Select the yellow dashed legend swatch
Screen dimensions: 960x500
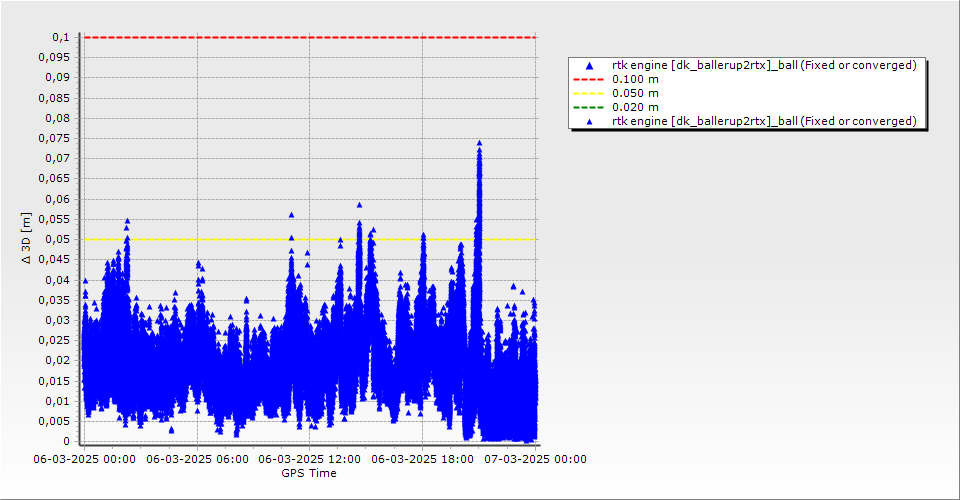click(x=588, y=94)
